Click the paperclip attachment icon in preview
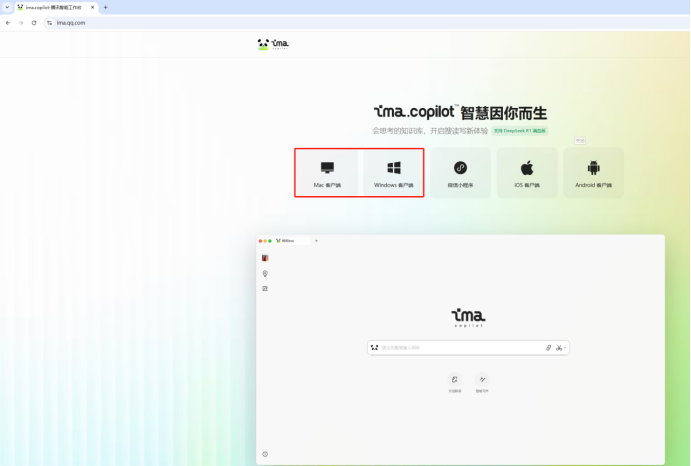The image size is (691, 466). click(548, 348)
